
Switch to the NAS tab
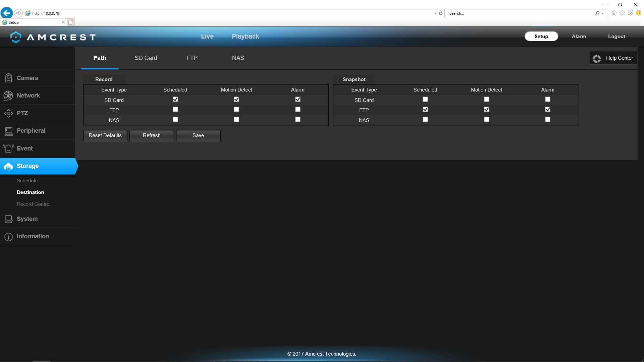238,58
